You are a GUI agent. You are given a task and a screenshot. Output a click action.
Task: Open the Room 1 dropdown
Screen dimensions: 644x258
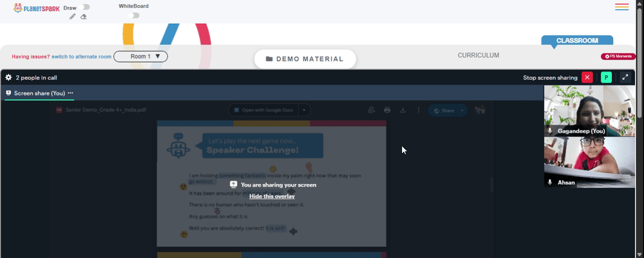(x=140, y=56)
